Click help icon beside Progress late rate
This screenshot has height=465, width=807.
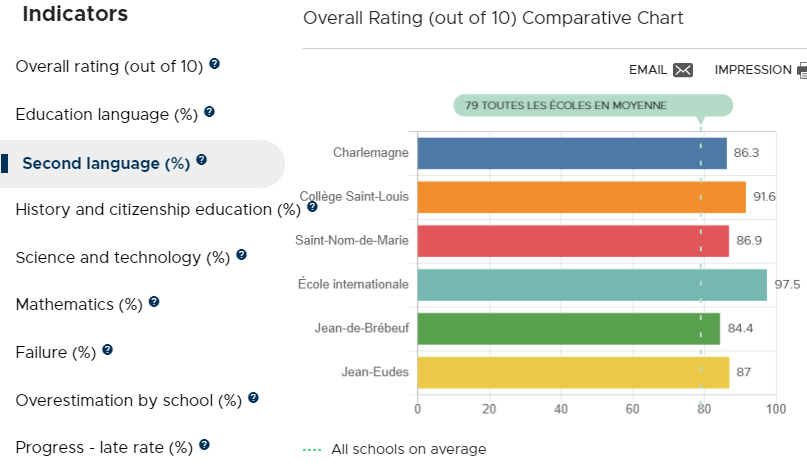[x=204, y=444]
